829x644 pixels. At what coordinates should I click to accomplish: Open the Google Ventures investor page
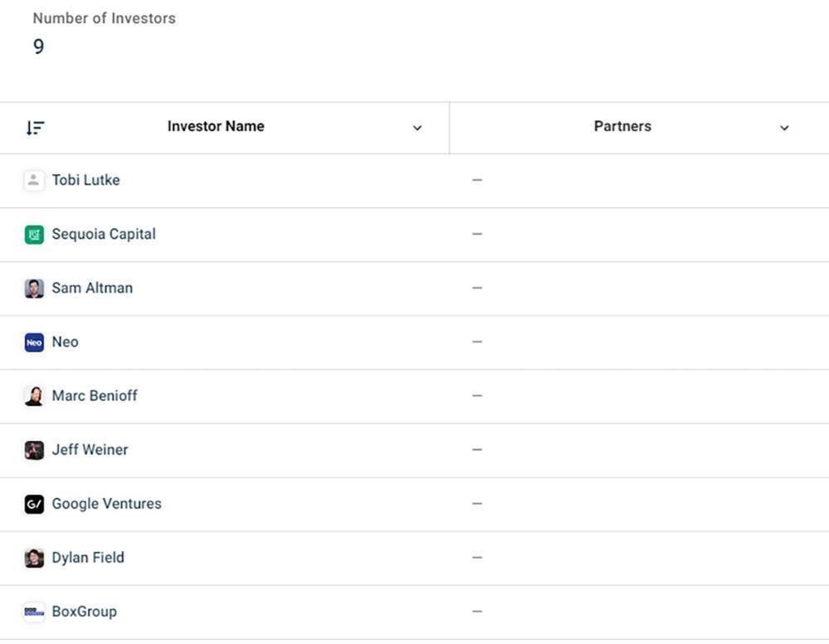click(106, 504)
